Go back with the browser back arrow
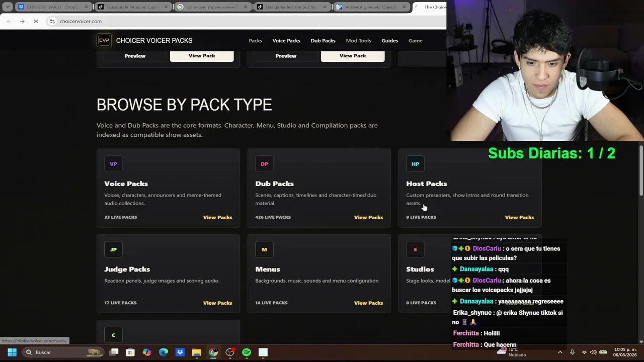Image resolution: width=644 pixels, height=362 pixels. 9,21
